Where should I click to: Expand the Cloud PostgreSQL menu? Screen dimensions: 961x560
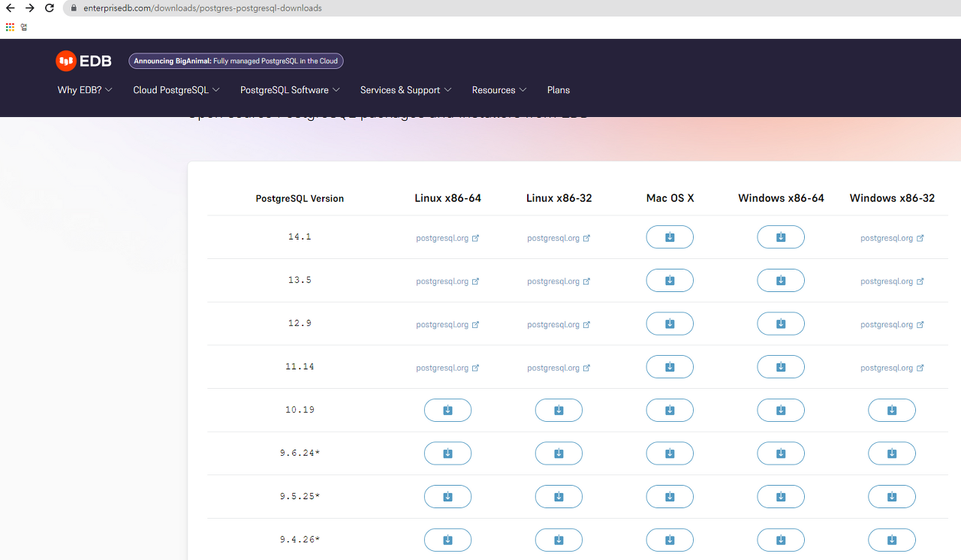pyautogui.click(x=176, y=90)
